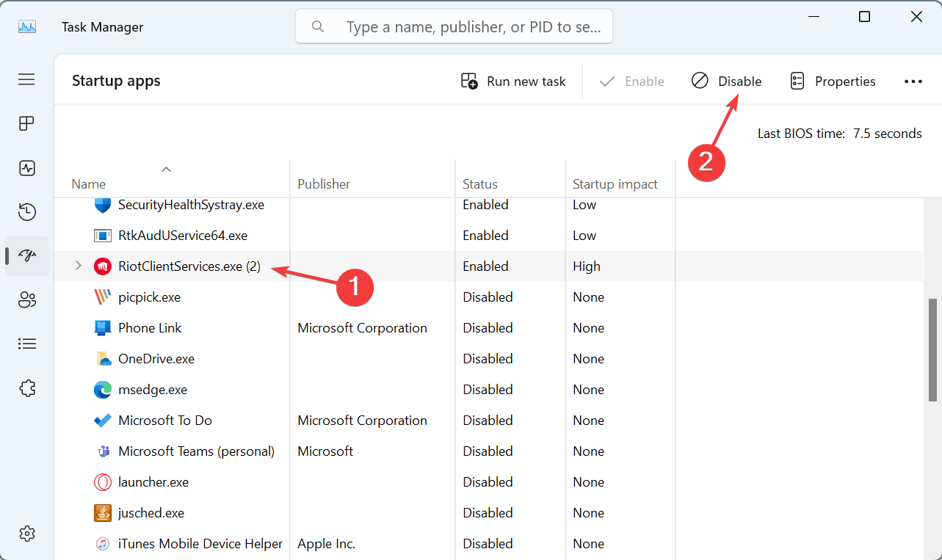Open the hamburger navigation menu
The height and width of the screenshot is (560, 942).
tap(27, 79)
